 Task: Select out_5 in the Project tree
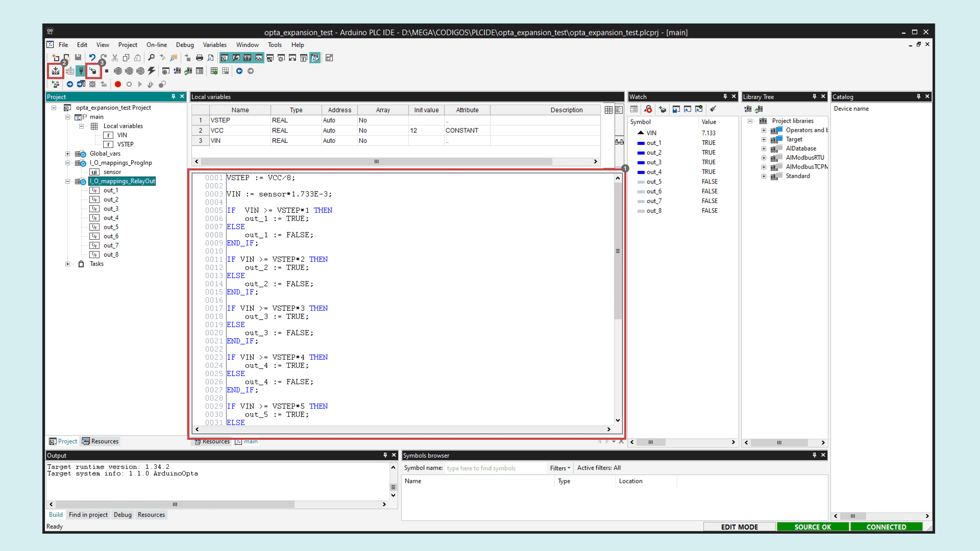coord(111,227)
